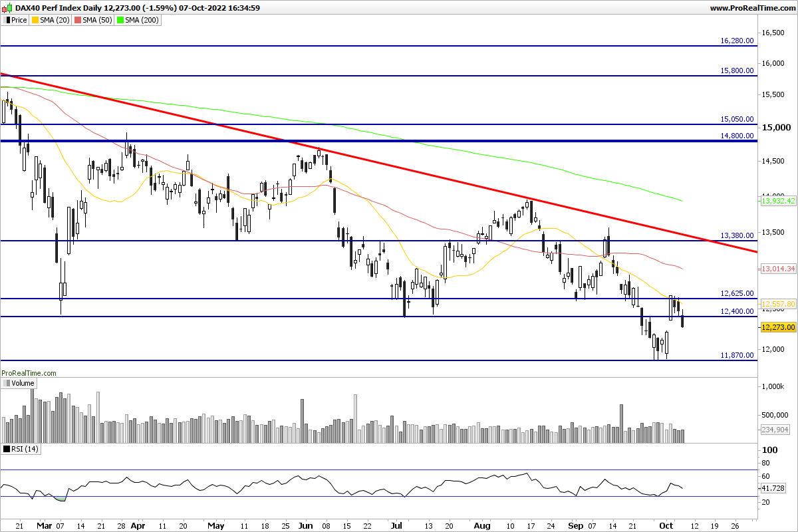Select the 15,800.00 level label

737,70
